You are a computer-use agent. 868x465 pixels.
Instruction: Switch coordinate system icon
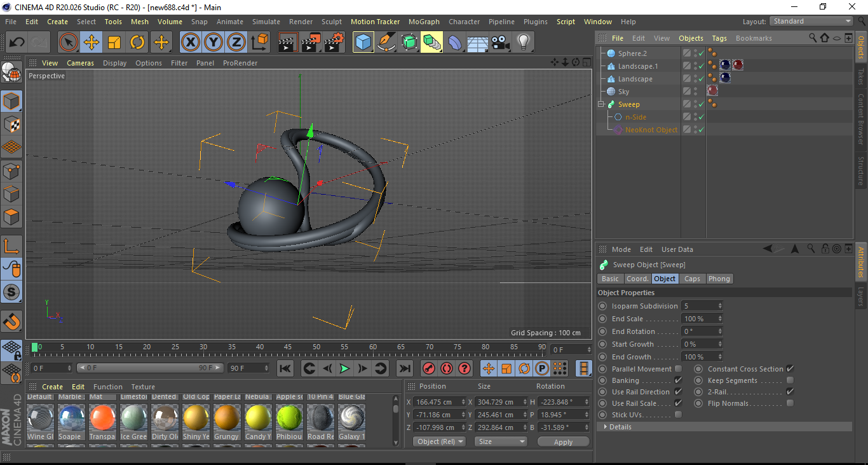click(x=259, y=43)
